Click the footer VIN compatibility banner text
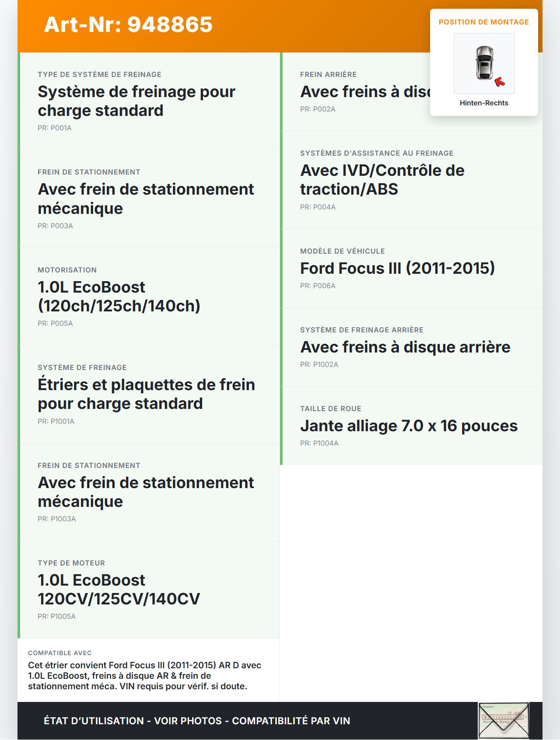Image resolution: width=560 pixels, height=740 pixels. click(197, 721)
